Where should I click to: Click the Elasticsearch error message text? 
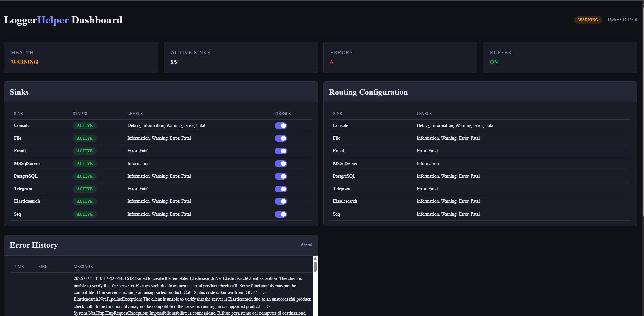[x=192, y=296]
